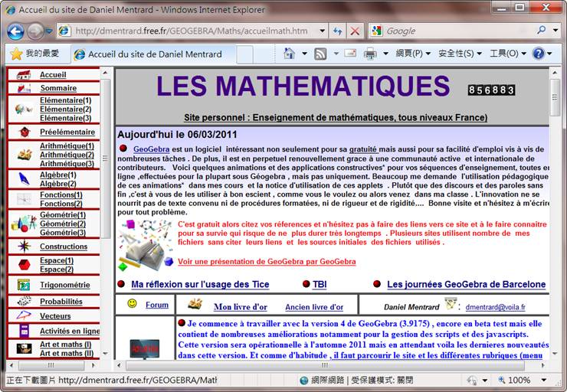The height and width of the screenshot is (392, 567).
Task: Expand the address bar history dropdown
Action: point(322,31)
